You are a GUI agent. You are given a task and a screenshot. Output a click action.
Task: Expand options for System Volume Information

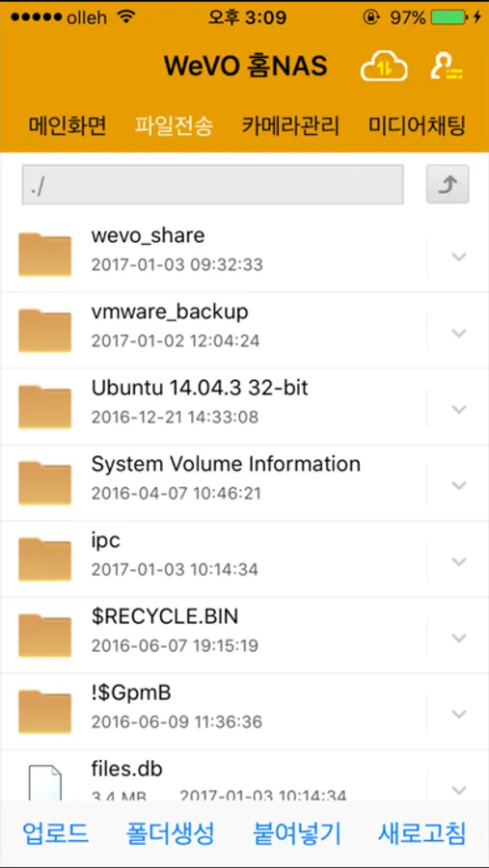tap(458, 485)
